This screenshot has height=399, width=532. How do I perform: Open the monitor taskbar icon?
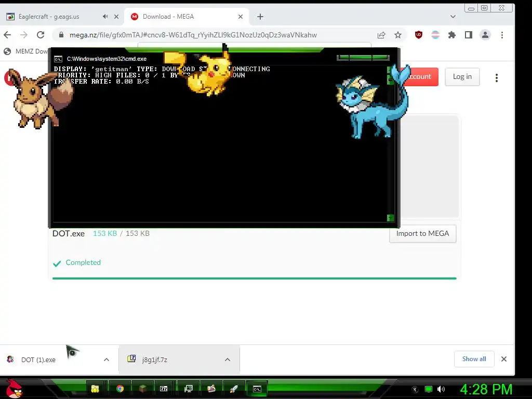pyautogui.click(x=188, y=389)
